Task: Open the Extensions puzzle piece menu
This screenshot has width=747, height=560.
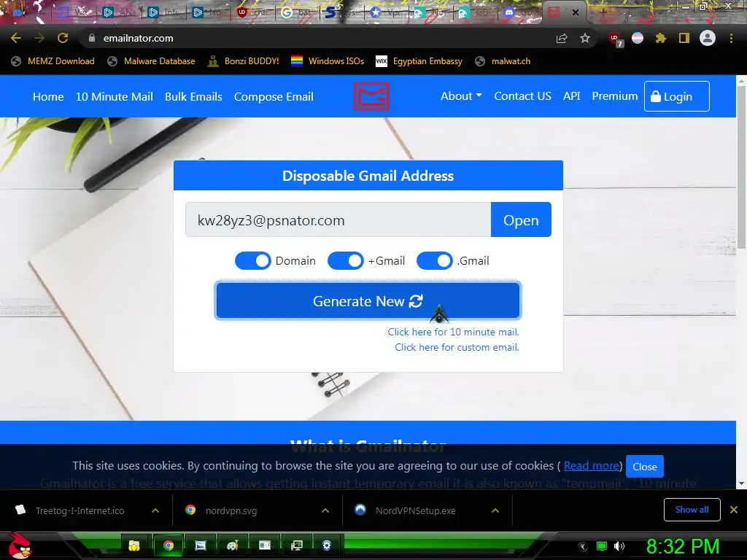Action: 660,38
